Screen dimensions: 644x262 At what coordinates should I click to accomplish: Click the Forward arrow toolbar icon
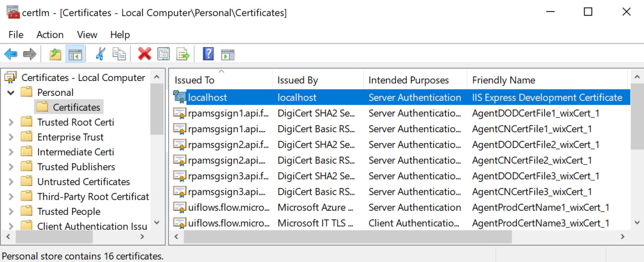30,54
